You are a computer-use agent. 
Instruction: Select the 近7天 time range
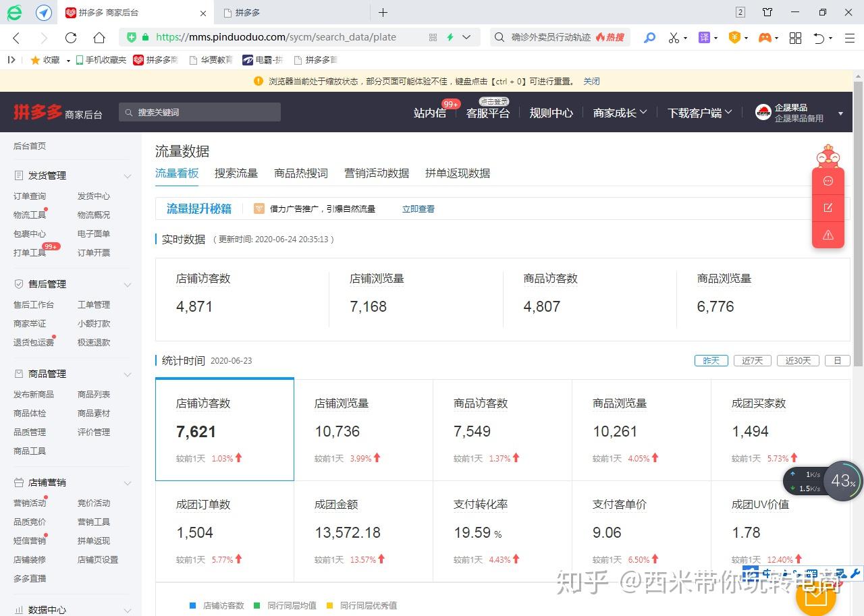[x=753, y=360]
